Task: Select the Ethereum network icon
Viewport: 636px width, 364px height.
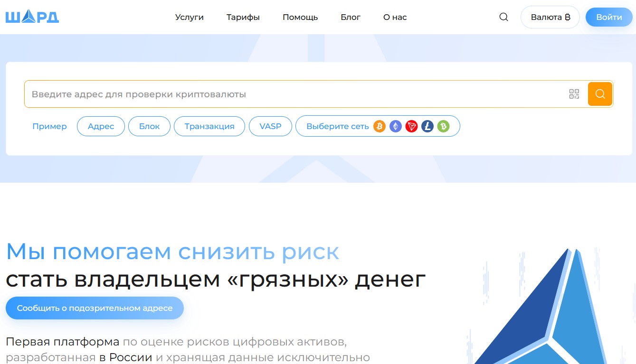Action: pos(395,126)
